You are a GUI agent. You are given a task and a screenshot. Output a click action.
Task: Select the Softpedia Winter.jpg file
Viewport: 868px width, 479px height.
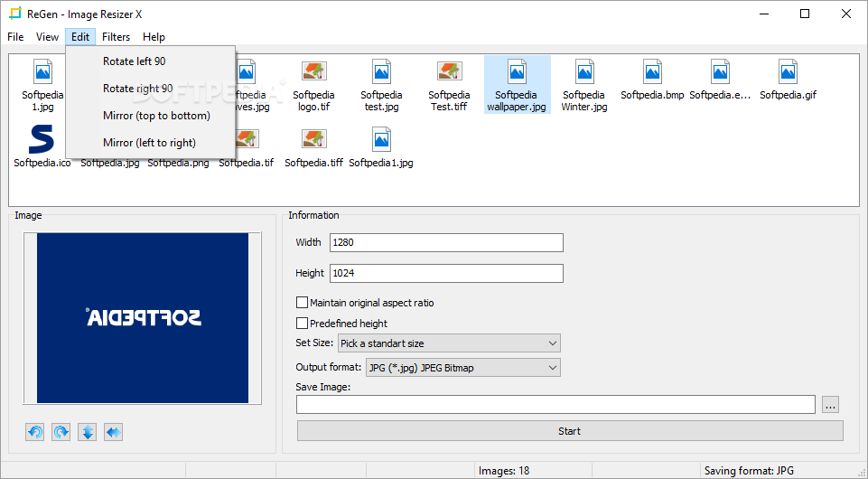(x=584, y=85)
